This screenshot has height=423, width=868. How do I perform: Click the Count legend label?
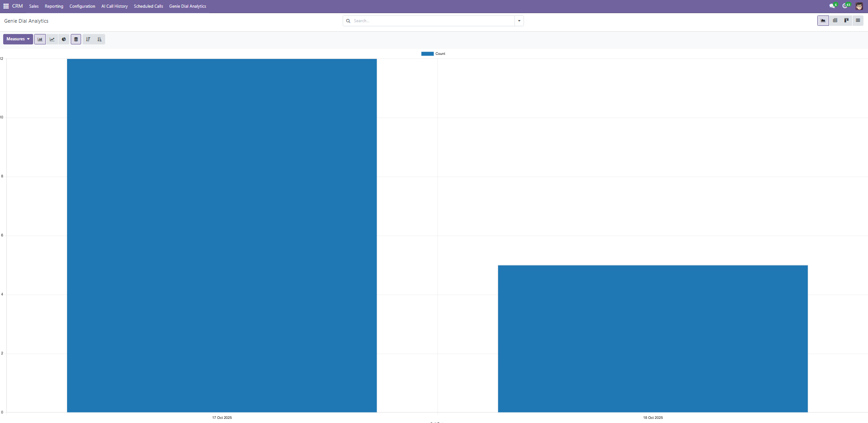click(440, 53)
